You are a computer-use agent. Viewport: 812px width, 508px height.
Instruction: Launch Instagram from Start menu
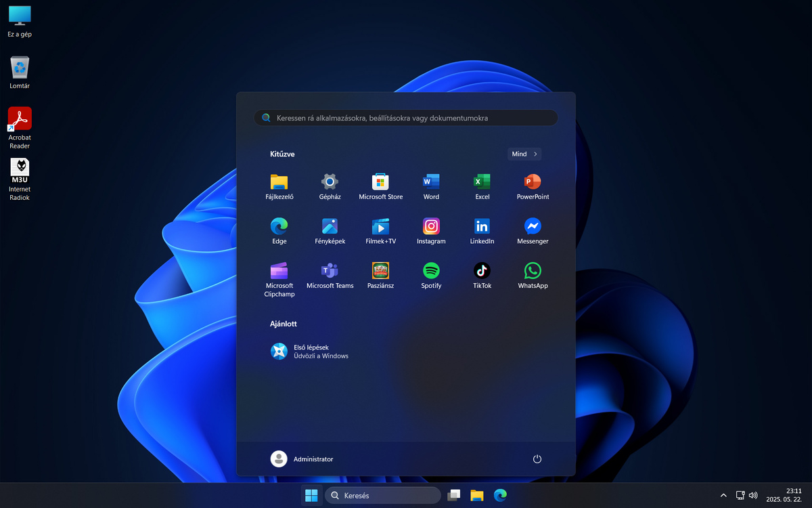coord(431,231)
